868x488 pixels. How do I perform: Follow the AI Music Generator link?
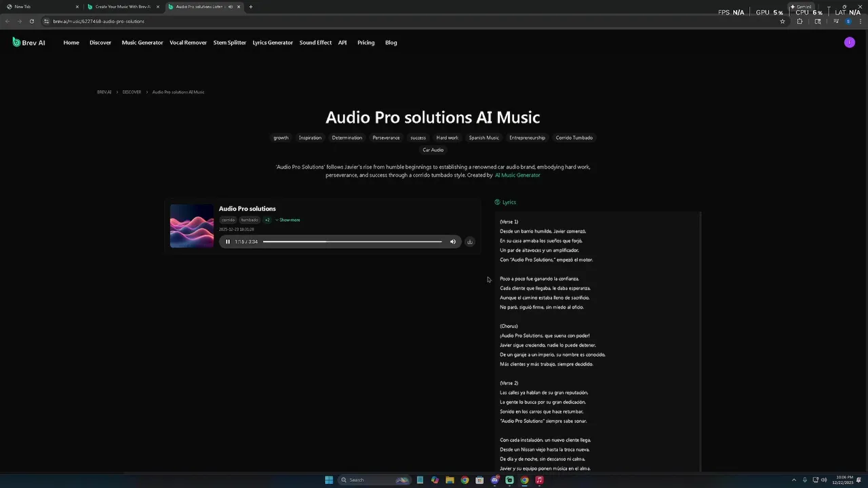pos(517,176)
